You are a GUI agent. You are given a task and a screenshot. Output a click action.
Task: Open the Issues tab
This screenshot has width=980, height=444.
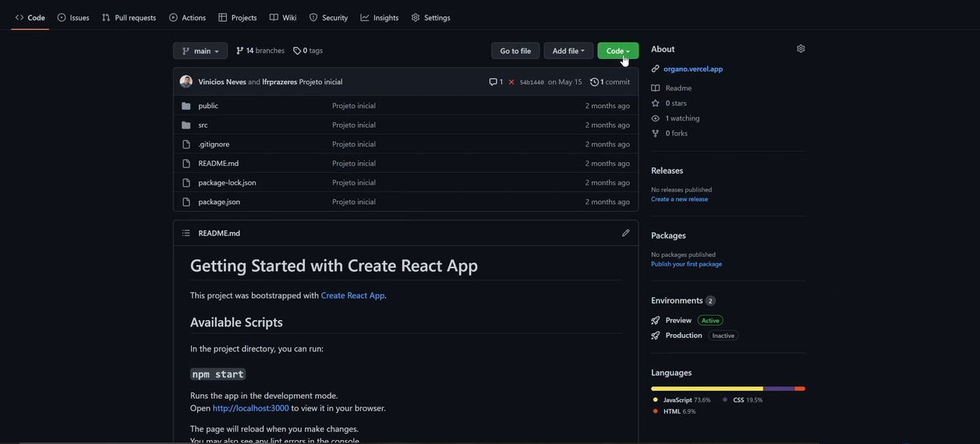coord(73,17)
